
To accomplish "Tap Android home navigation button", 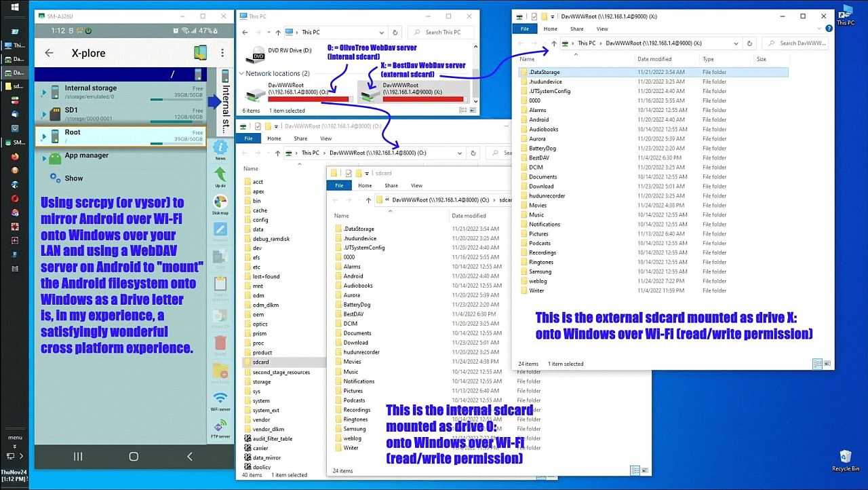I will point(134,456).
